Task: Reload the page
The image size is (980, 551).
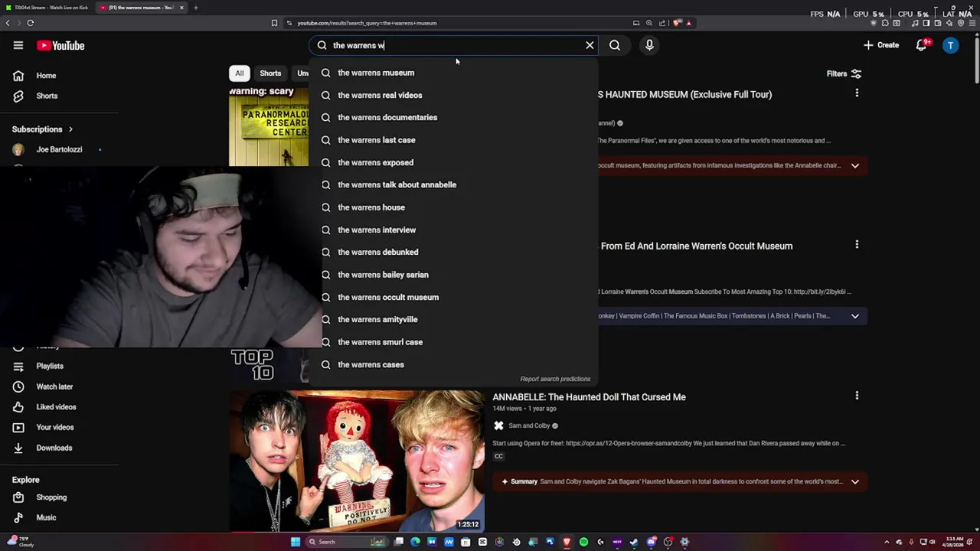Action: pos(31,23)
